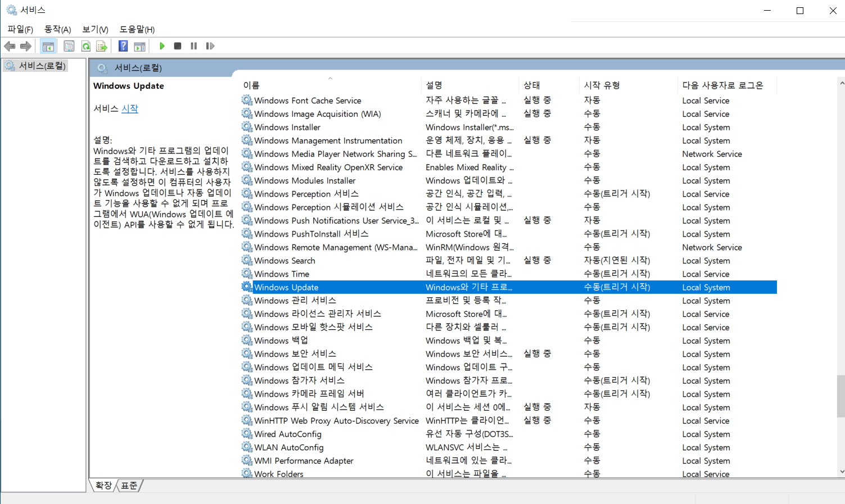
Task: Sort by the 이름 column header
Action: tap(331, 85)
